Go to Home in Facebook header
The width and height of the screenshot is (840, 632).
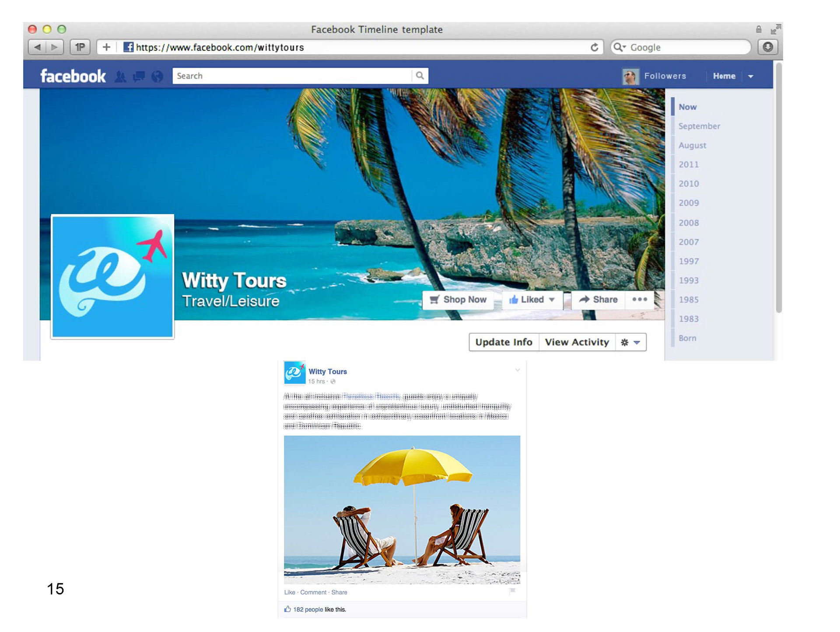click(x=724, y=76)
